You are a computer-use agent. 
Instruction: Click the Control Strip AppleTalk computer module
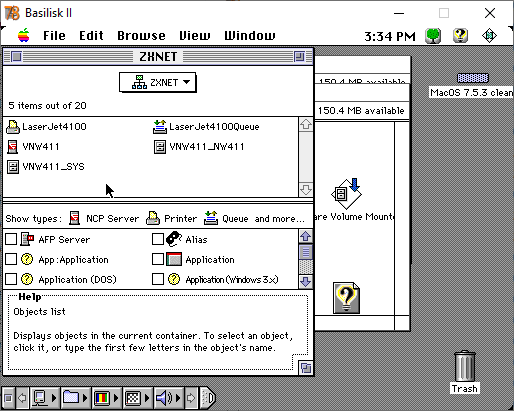[x=40, y=398]
